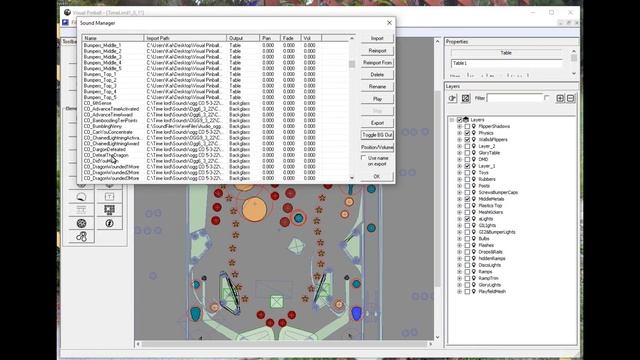Expand the DiscoLights layer node
Viewport: 640px width, 360px height.
[460, 265]
